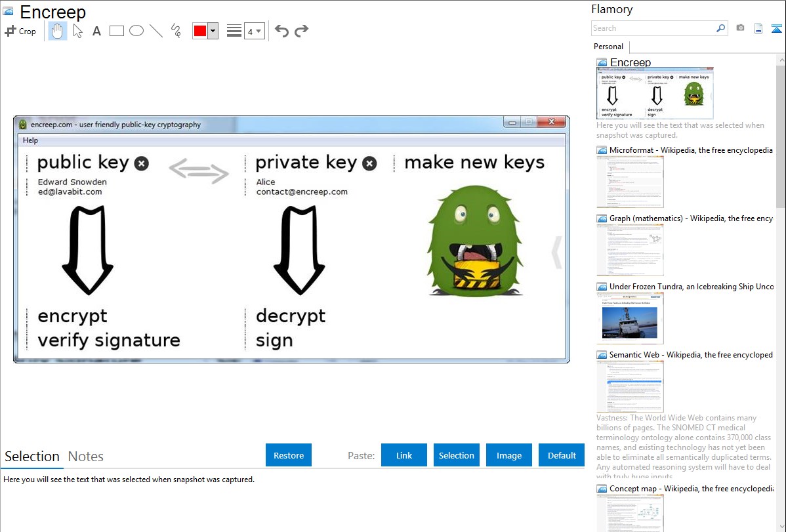Open the color picker dropdown arrow
Image resolution: width=786 pixels, height=532 pixels.
point(213,31)
